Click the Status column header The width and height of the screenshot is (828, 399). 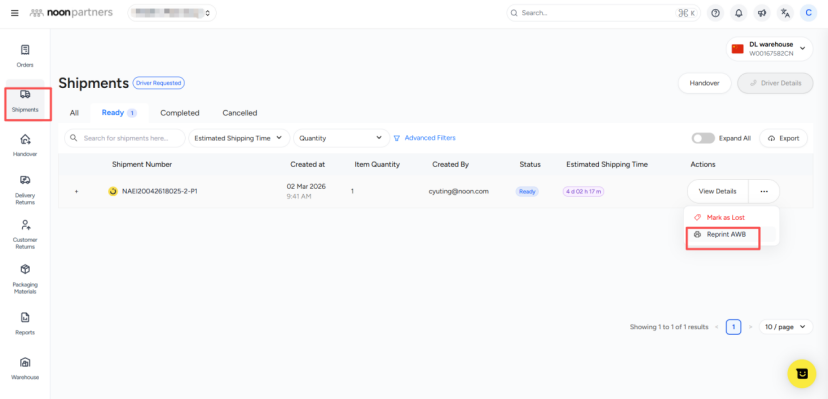530,165
